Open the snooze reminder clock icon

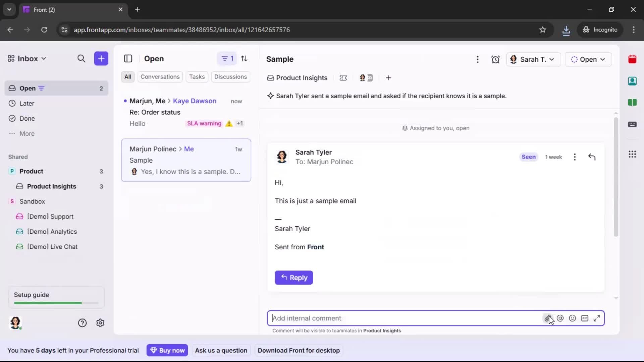[x=495, y=59]
